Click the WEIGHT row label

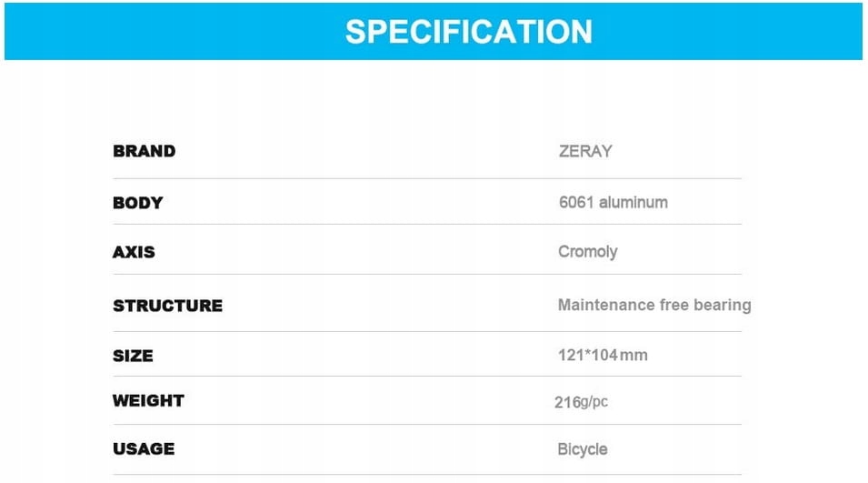pyautogui.click(x=148, y=400)
